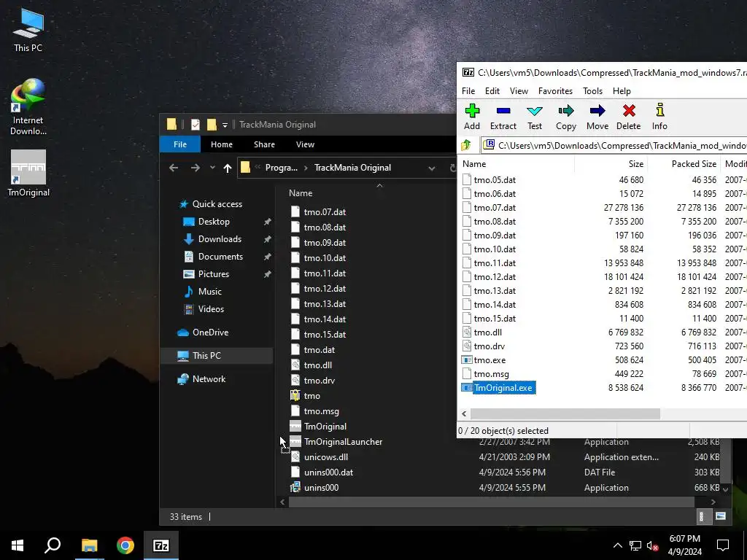Click Properties icon in Explorer title bar
747x560 pixels.
click(196, 125)
